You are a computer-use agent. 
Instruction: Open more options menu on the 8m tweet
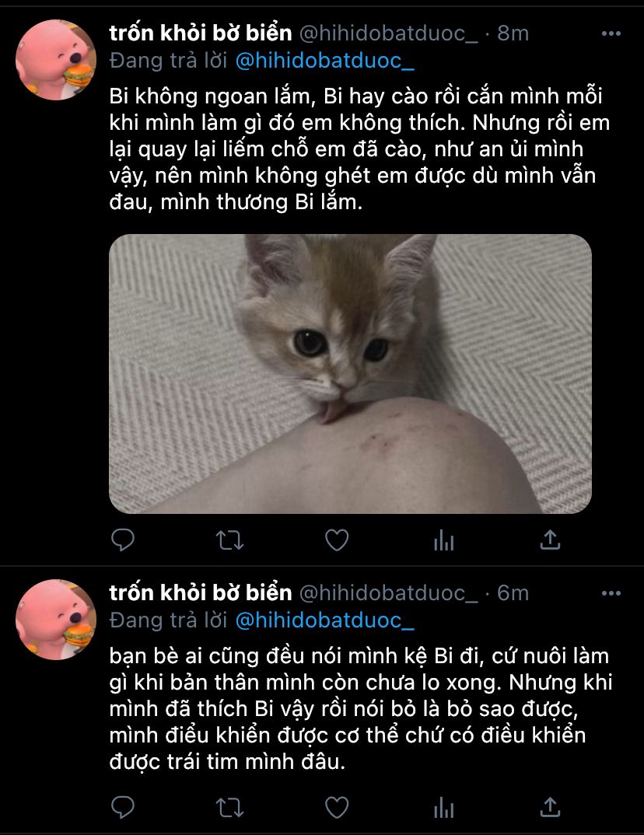(x=611, y=33)
